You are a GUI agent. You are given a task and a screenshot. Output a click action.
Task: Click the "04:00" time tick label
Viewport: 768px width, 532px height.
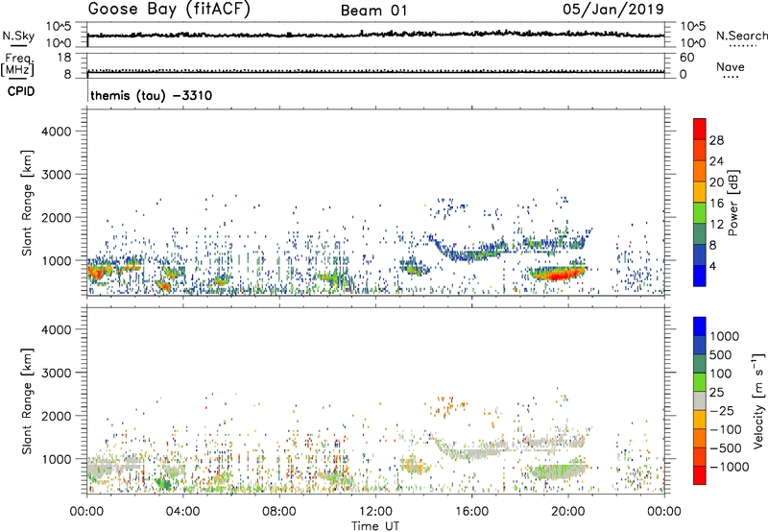coord(182,512)
